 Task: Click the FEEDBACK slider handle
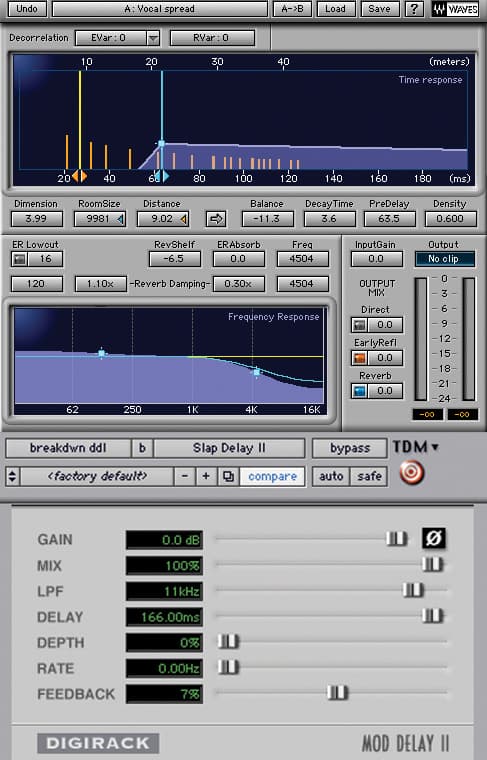click(337, 693)
